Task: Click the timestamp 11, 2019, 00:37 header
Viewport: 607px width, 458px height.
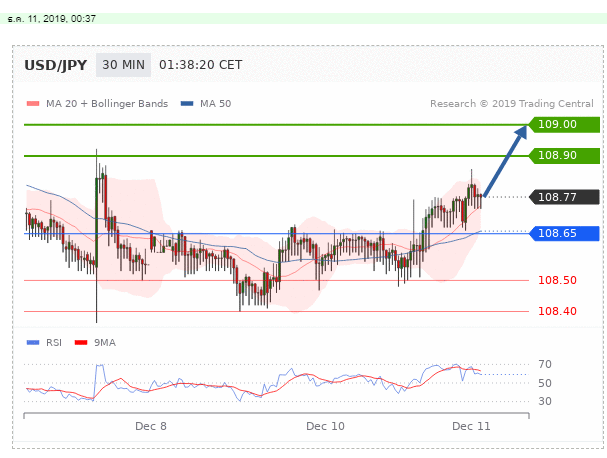Action: tap(51, 19)
